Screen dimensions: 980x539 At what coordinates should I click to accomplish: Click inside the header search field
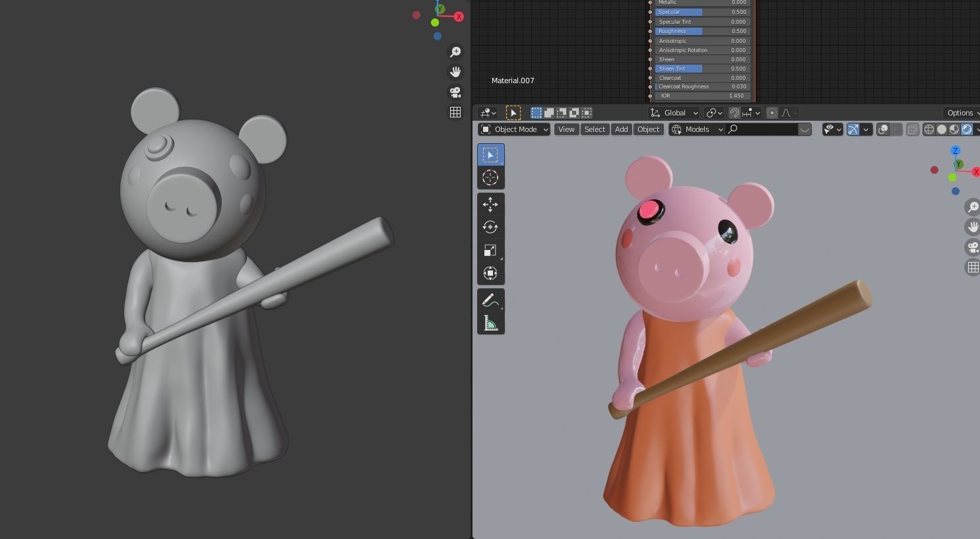(762, 129)
